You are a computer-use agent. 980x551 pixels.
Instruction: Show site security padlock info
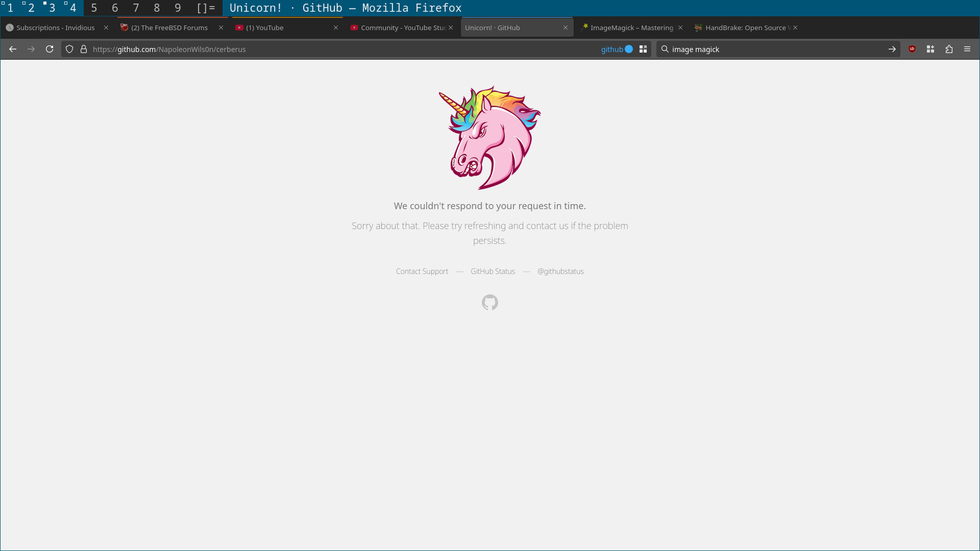(84, 49)
